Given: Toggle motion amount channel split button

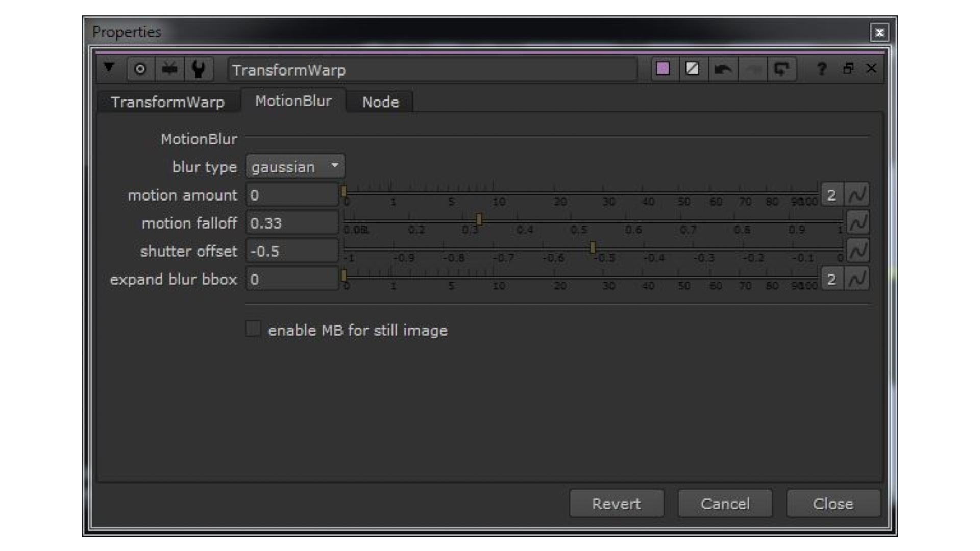Looking at the screenshot, I should 831,195.
